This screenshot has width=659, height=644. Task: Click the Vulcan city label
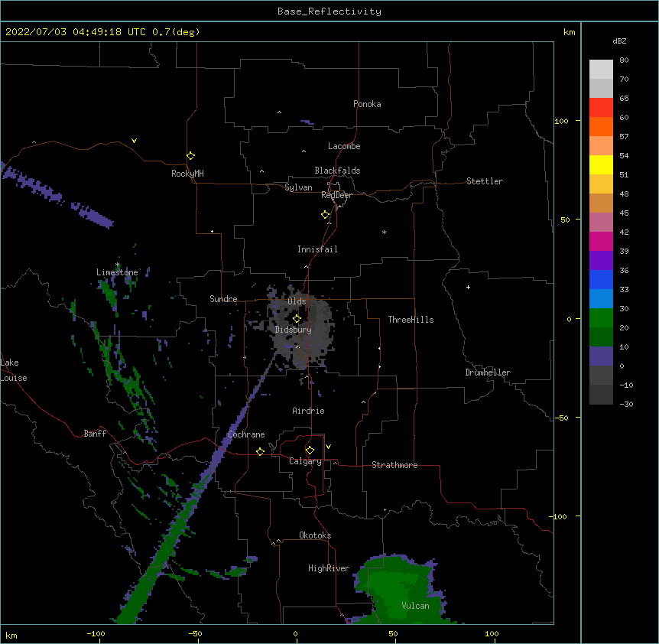click(415, 606)
